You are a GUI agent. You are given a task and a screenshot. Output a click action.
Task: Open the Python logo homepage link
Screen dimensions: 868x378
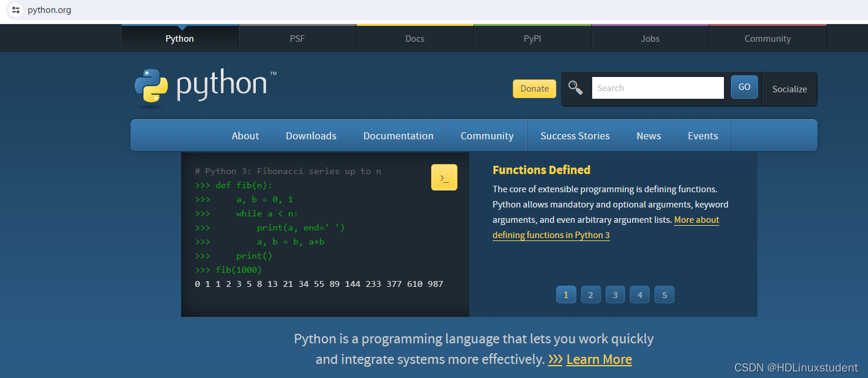point(205,88)
